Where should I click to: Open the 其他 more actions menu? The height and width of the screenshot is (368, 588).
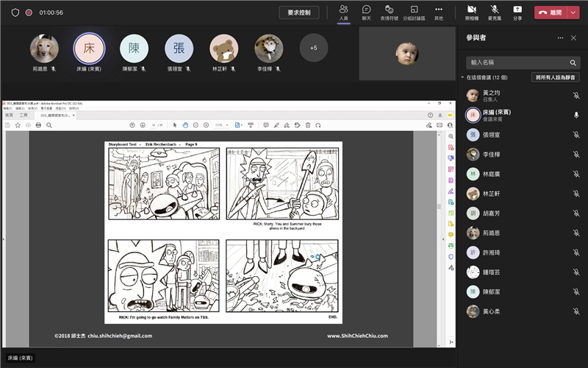tap(439, 12)
